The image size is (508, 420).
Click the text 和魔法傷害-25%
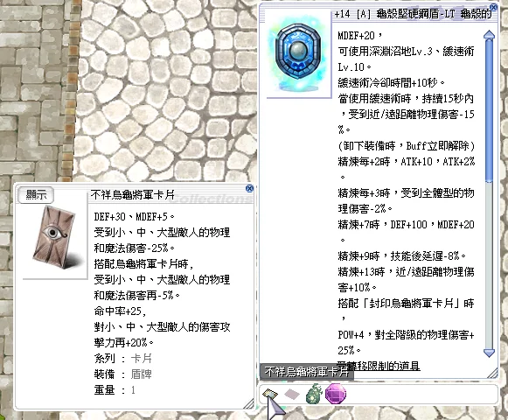134,248
